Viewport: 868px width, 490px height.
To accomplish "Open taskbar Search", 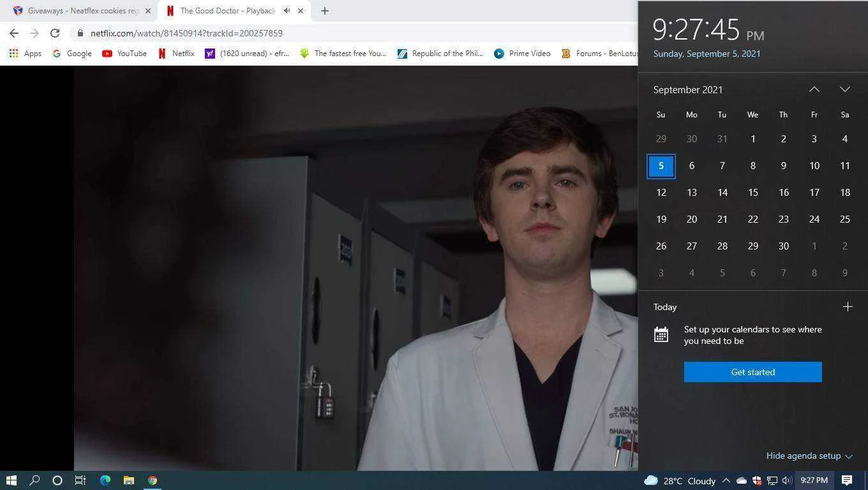I will [34, 480].
